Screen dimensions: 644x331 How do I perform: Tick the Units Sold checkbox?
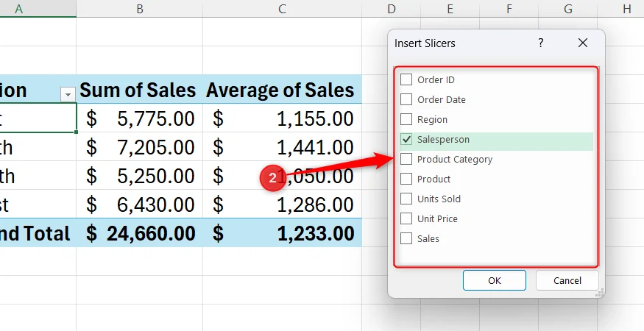tap(406, 199)
